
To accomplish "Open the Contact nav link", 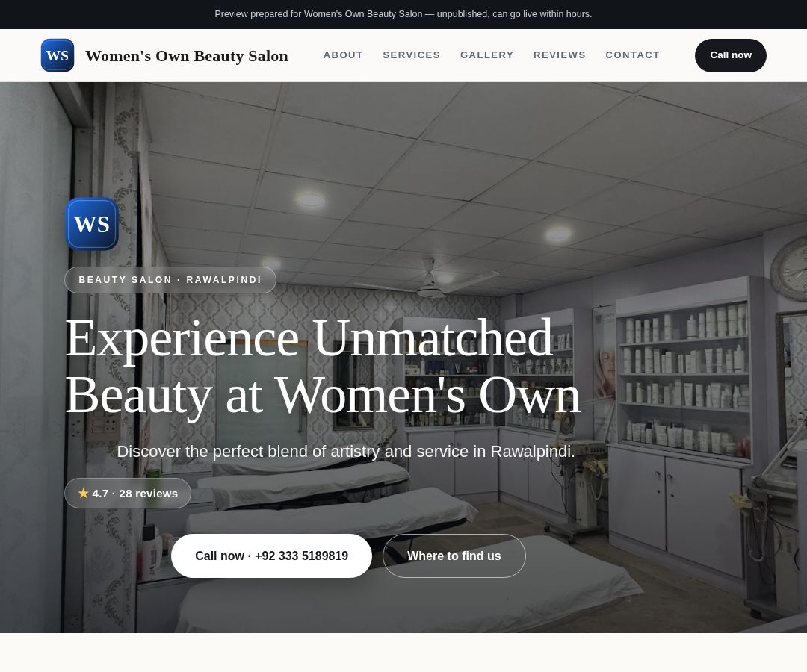I will [633, 55].
